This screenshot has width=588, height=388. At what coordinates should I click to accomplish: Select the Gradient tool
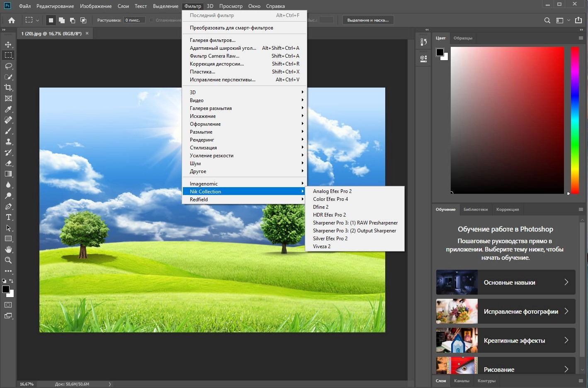coord(8,174)
